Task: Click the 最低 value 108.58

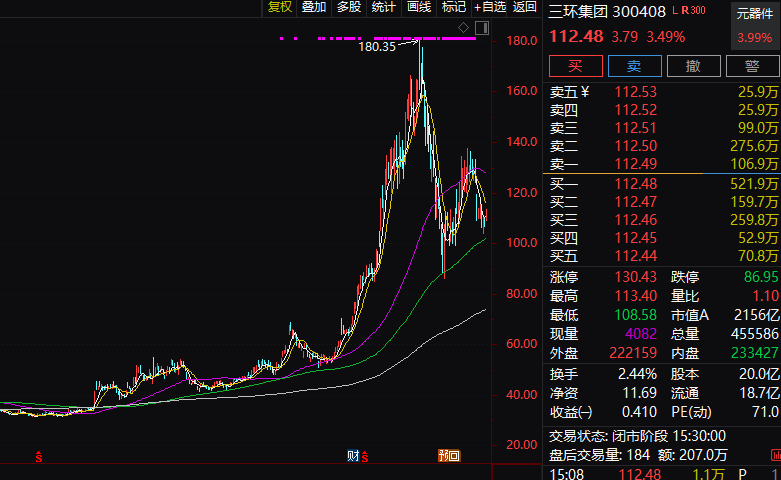Action: (x=636, y=315)
